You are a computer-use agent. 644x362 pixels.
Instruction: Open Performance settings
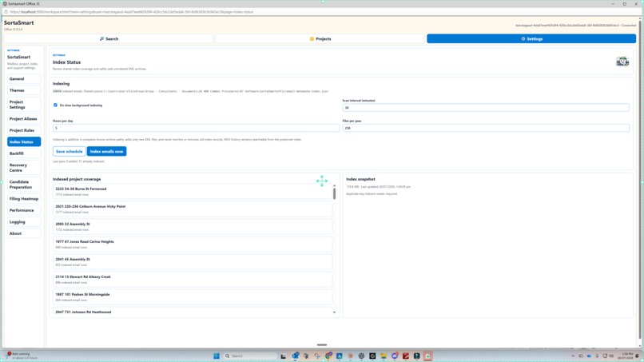coord(24,210)
